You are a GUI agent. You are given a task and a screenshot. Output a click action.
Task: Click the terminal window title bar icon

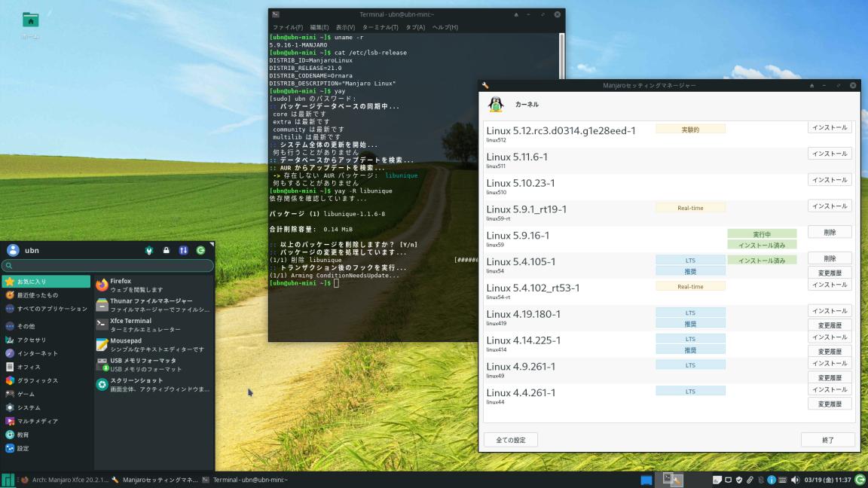(x=276, y=14)
